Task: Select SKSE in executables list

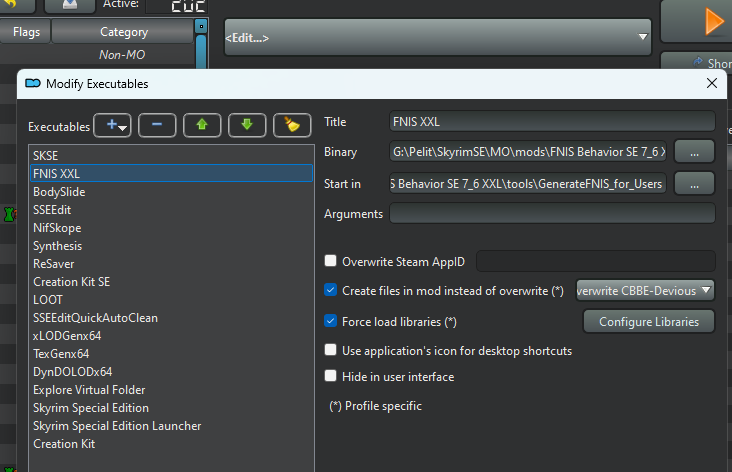Action: coord(171,155)
